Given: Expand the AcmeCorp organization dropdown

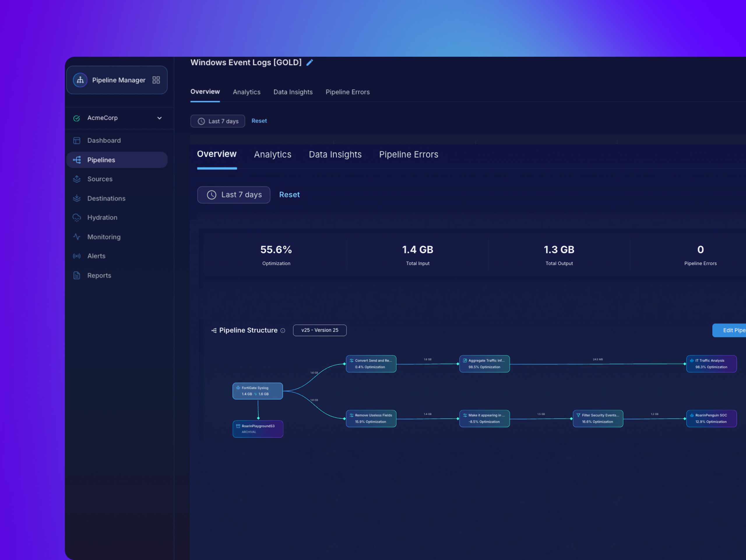Looking at the screenshot, I should pos(159,118).
